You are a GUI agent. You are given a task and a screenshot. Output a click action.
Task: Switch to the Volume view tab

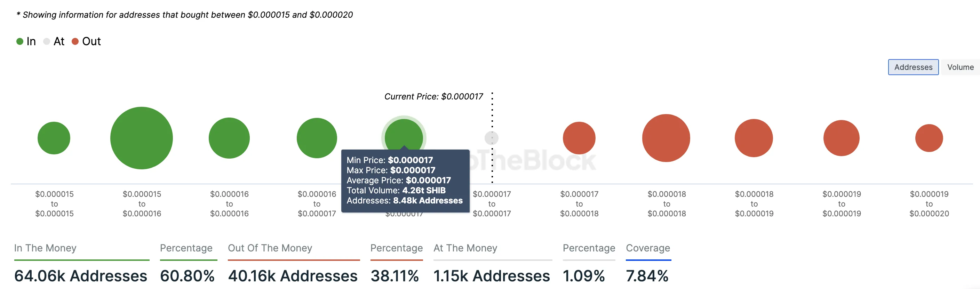960,67
